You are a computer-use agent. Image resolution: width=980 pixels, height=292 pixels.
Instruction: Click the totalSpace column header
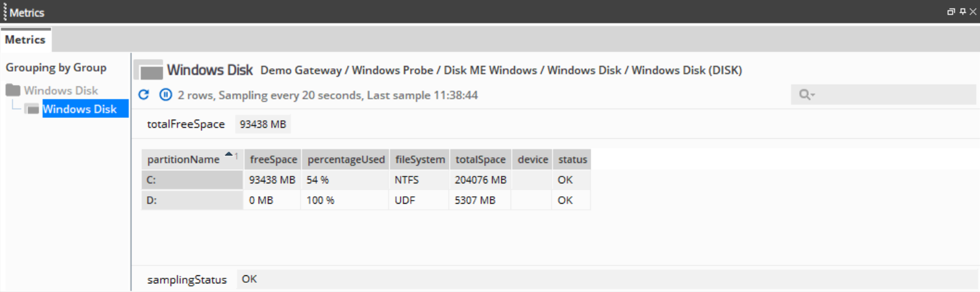480,159
